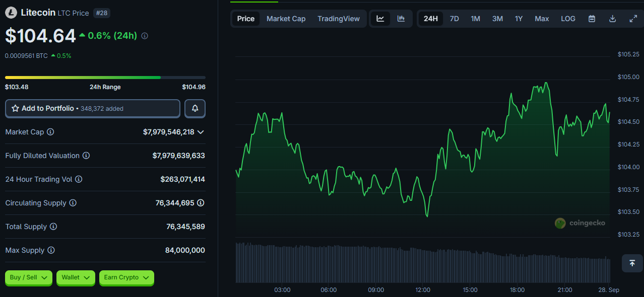The image size is (644, 297).
Task: Expand the Market Cap chevron
Action: [201, 132]
